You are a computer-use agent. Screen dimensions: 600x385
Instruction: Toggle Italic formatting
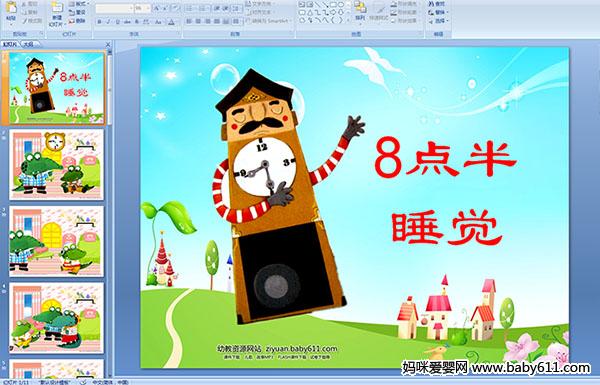click(x=108, y=22)
